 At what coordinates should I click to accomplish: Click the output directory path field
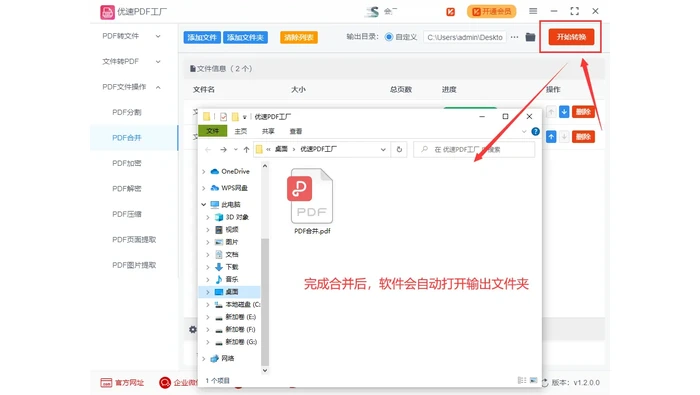click(x=464, y=37)
